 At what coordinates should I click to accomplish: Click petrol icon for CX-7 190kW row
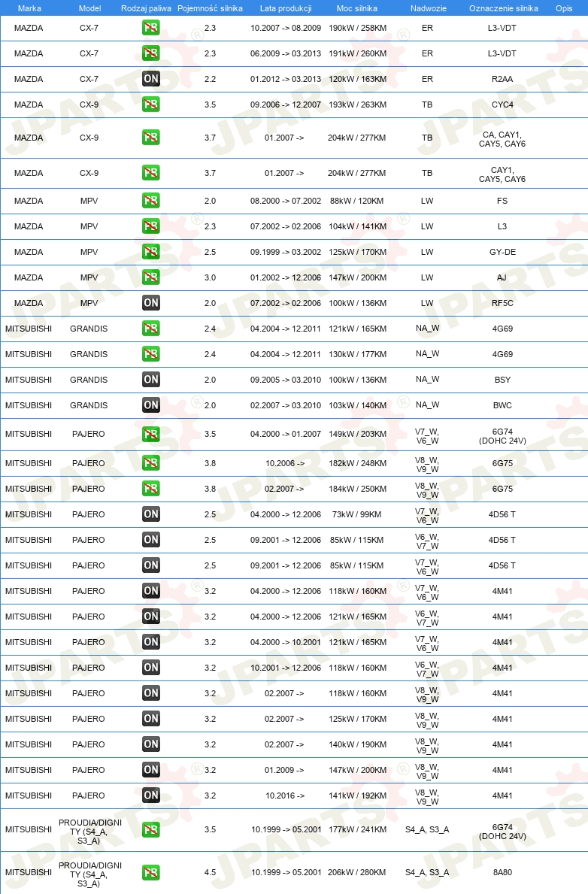(150, 28)
